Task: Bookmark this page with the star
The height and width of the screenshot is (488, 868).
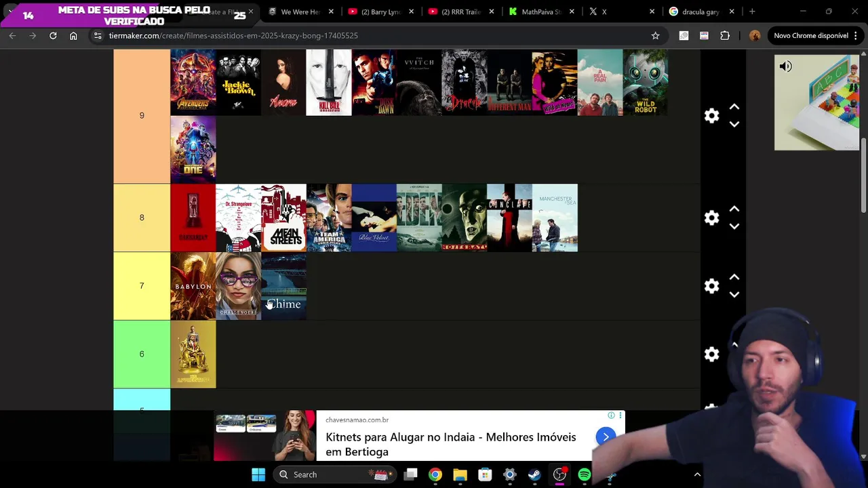Action: pos(655,35)
